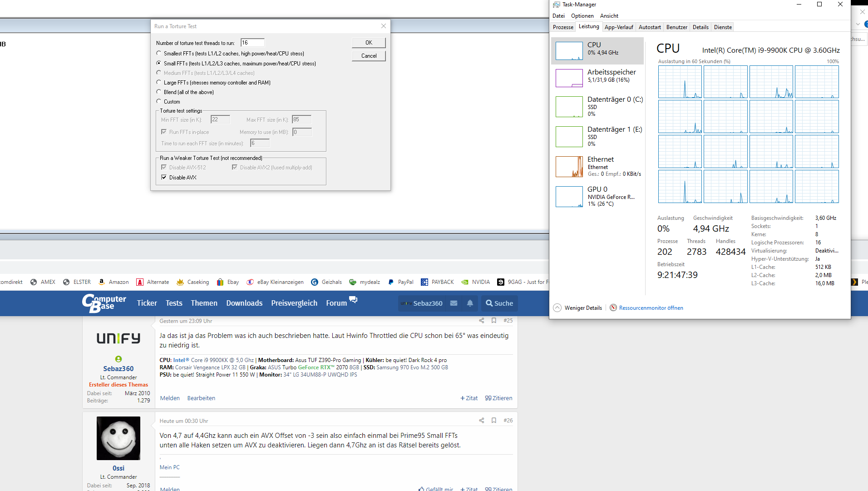Screen dimensions: 868x491
Task: Open the NVIDIA bookmark
Action: 476,282
